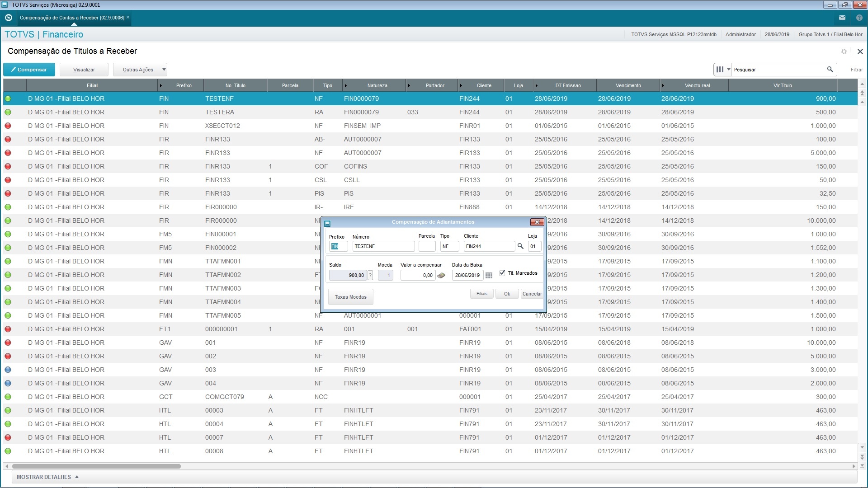This screenshot has width=868, height=488.
Task: Select Compensação de Contas a Receber tab
Action: (x=72, y=18)
